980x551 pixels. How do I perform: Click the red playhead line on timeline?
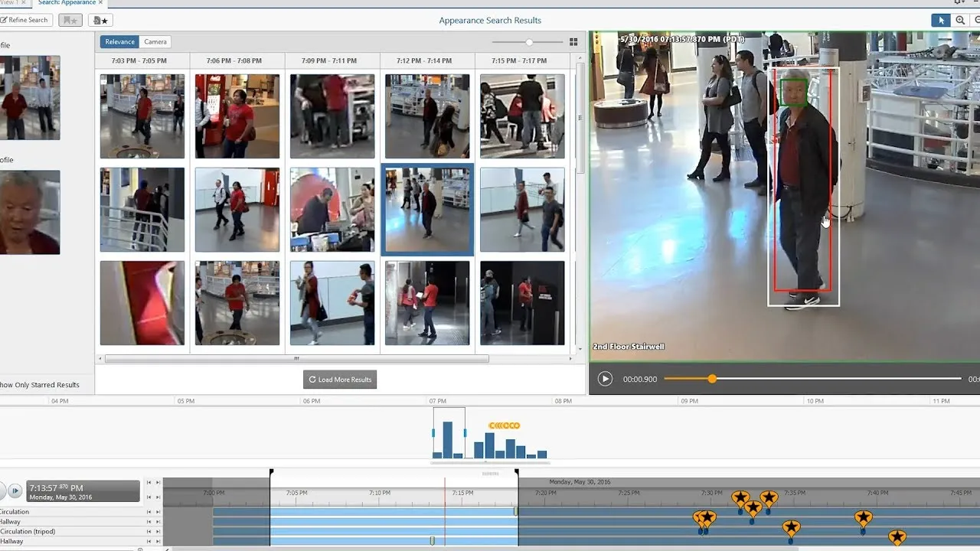coord(445,513)
